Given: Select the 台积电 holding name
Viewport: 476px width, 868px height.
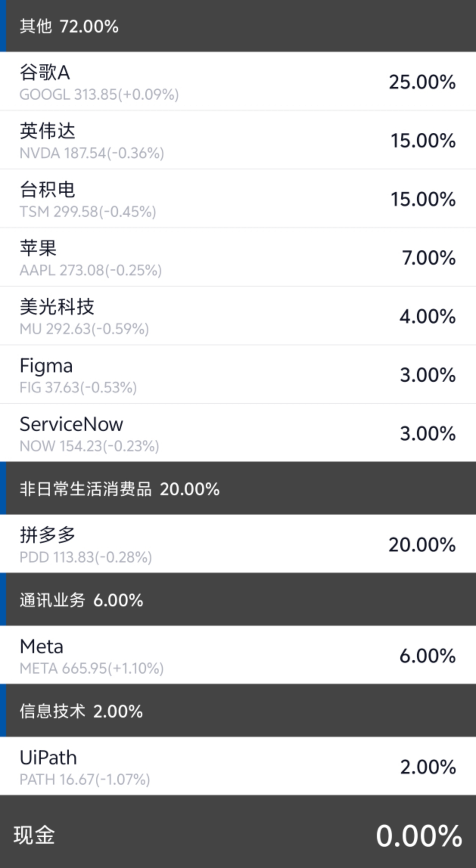Looking at the screenshot, I should point(47,189).
